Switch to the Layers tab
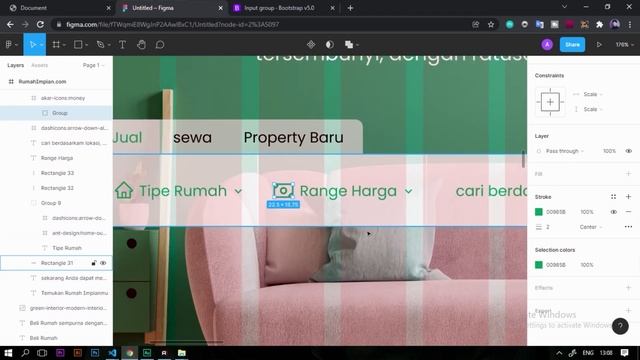Image resolution: width=640 pixels, height=360 pixels. tap(16, 65)
